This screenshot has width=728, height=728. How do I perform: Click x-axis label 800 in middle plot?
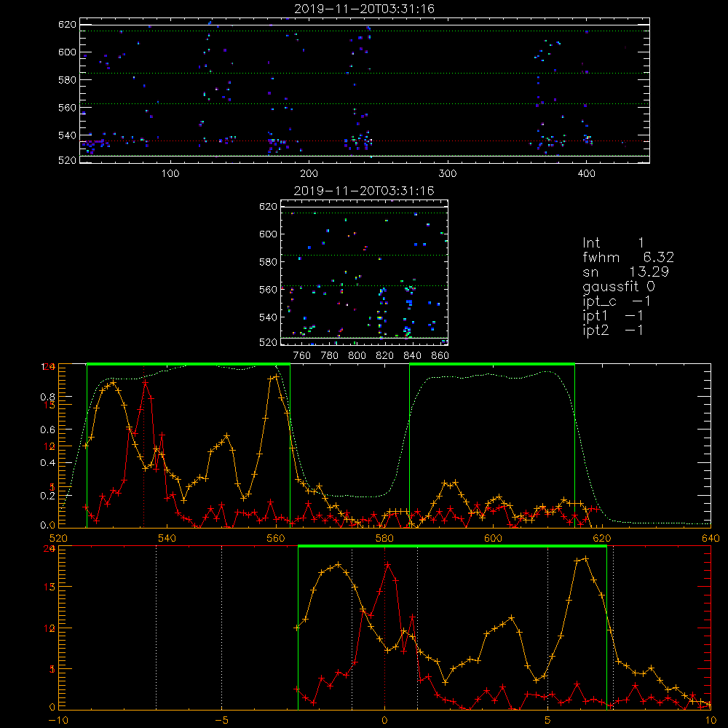pyautogui.click(x=357, y=356)
